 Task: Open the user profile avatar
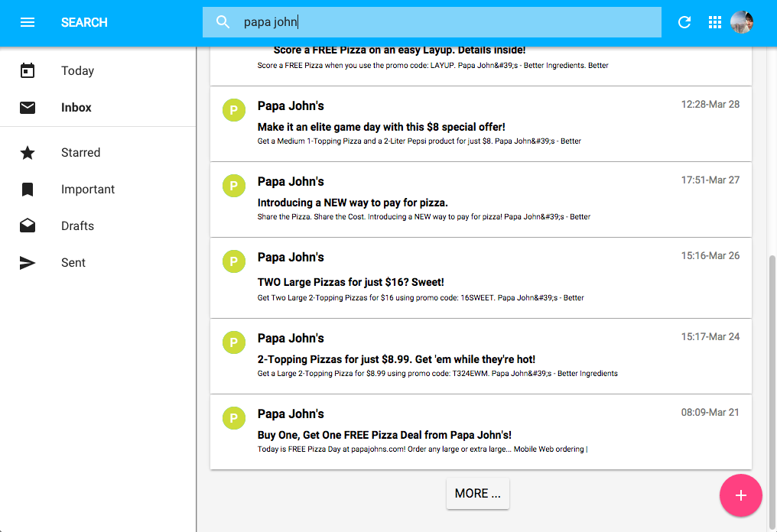pyautogui.click(x=742, y=22)
